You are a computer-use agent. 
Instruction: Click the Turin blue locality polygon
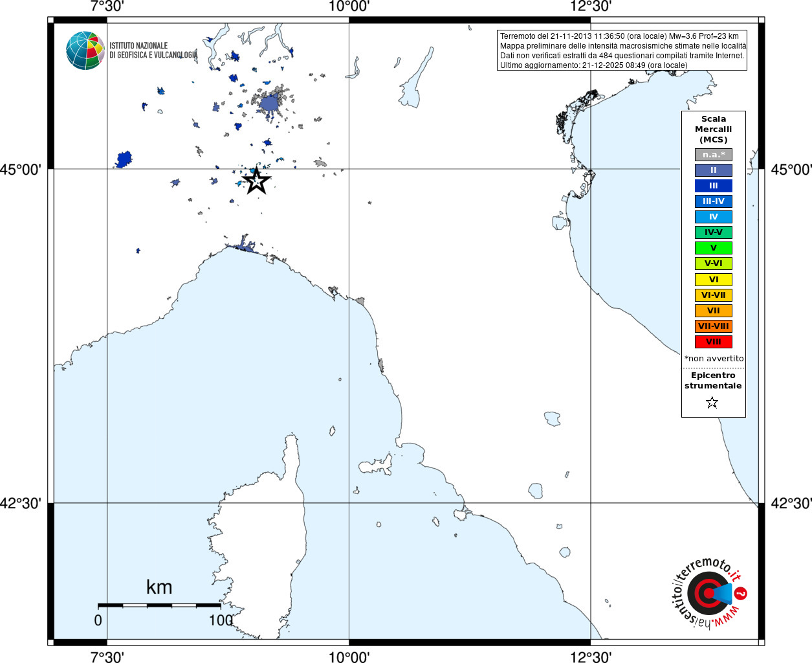124,159
